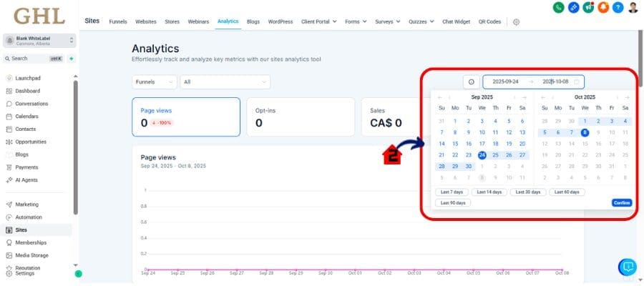The width and height of the screenshot is (644, 286).
Task: Select the Opt-ins metric card
Action: coord(300,117)
